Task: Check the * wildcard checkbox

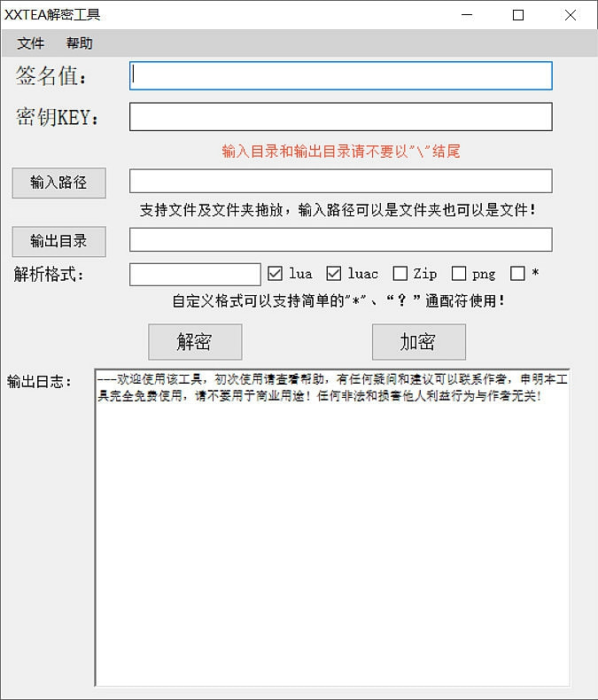Action: click(x=518, y=274)
